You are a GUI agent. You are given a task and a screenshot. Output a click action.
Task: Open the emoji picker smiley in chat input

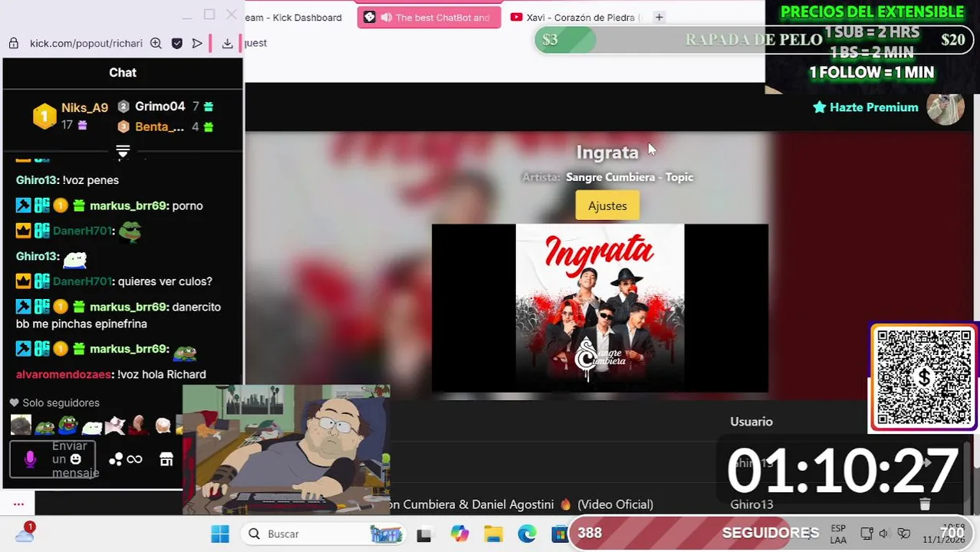coord(75,459)
